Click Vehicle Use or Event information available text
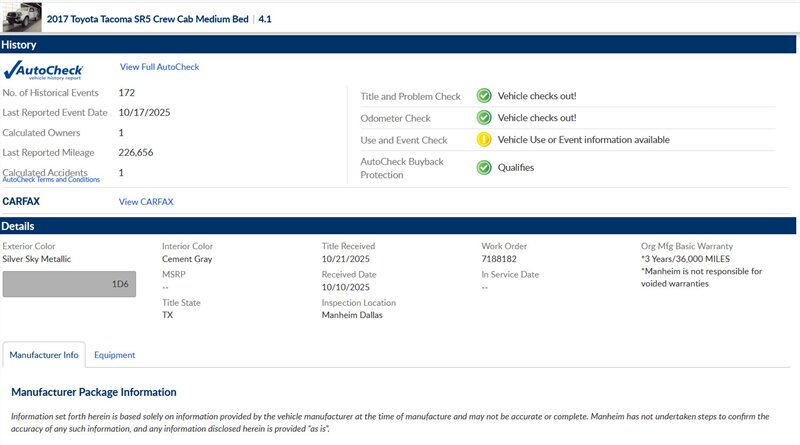Image resolution: width=800 pixels, height=445 pixels. [x=583, y=140]
